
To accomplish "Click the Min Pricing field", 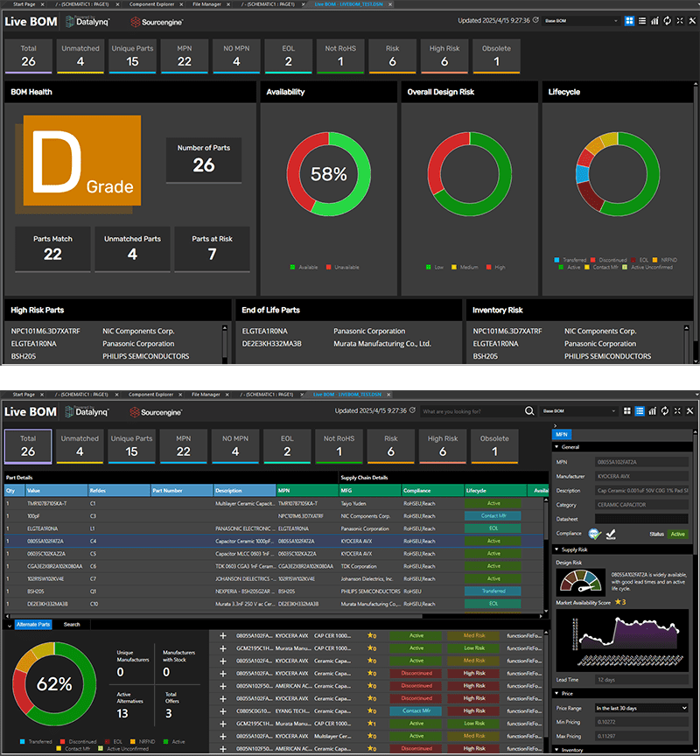I will click(641, 722).
